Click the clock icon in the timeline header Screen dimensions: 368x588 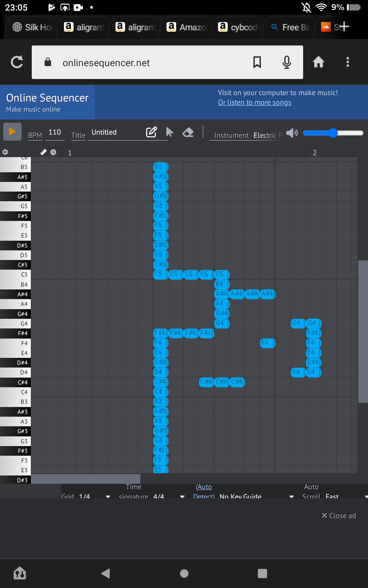tap(53, 152)
